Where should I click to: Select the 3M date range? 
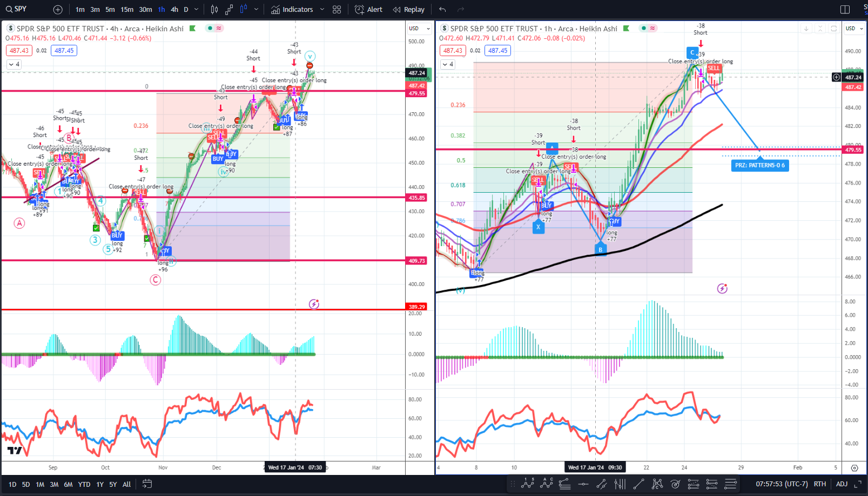click(54, 484)
